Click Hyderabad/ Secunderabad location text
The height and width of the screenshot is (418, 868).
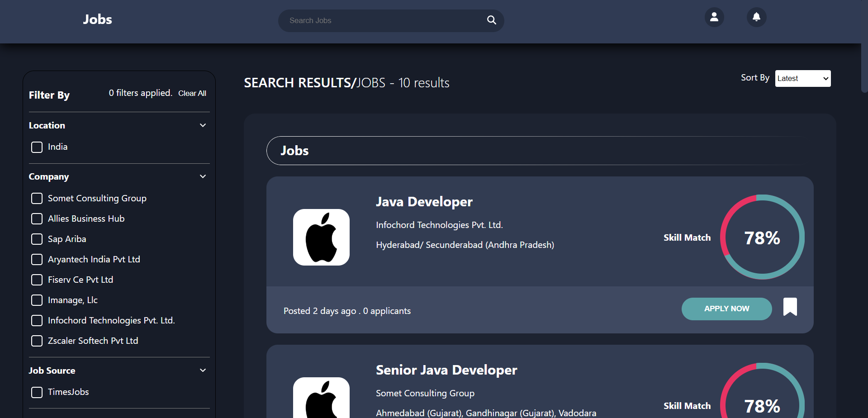click(465, 245)
